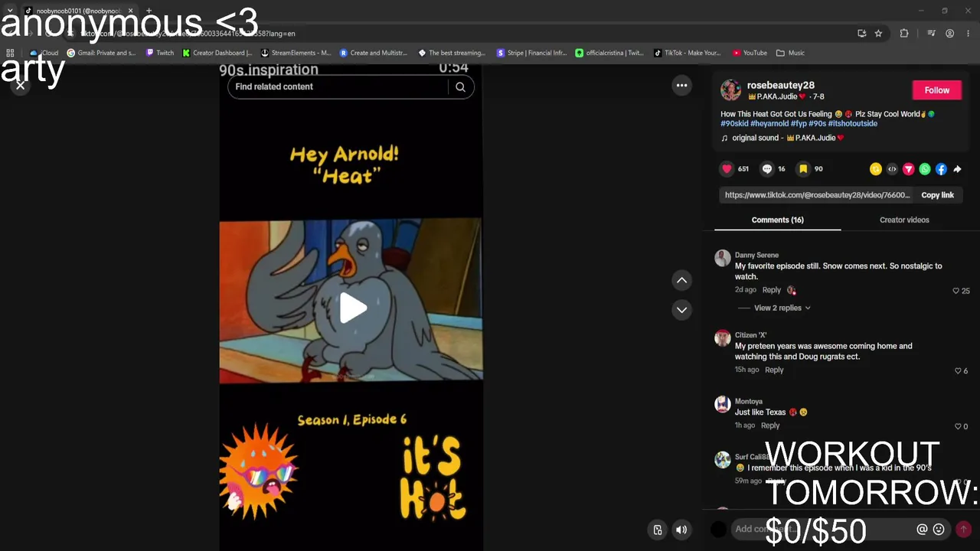Select the Comments (16) tab

coord(777,220)
